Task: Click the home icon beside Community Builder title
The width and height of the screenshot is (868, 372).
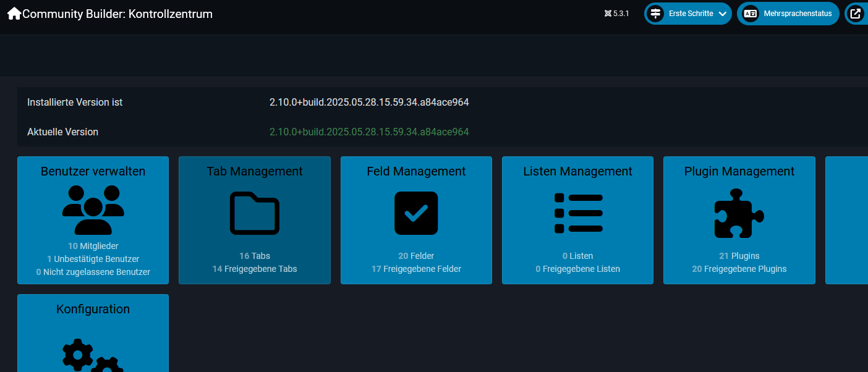Action: point(14,14)
